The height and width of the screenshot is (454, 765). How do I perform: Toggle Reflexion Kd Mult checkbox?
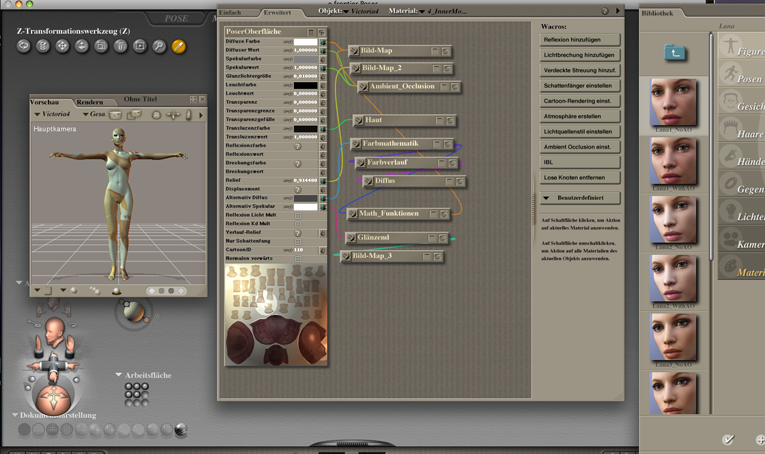click(298, 224)
